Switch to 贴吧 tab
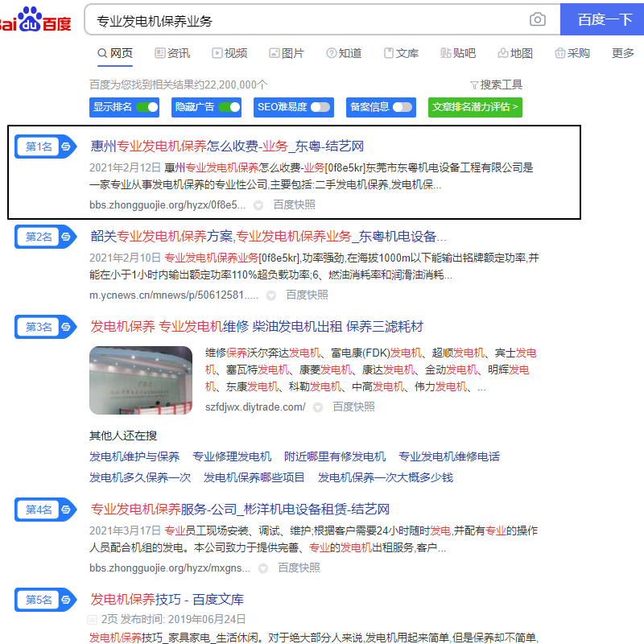Image resolution: width=644 pixels, height=644 pixels. coord(458,53)
